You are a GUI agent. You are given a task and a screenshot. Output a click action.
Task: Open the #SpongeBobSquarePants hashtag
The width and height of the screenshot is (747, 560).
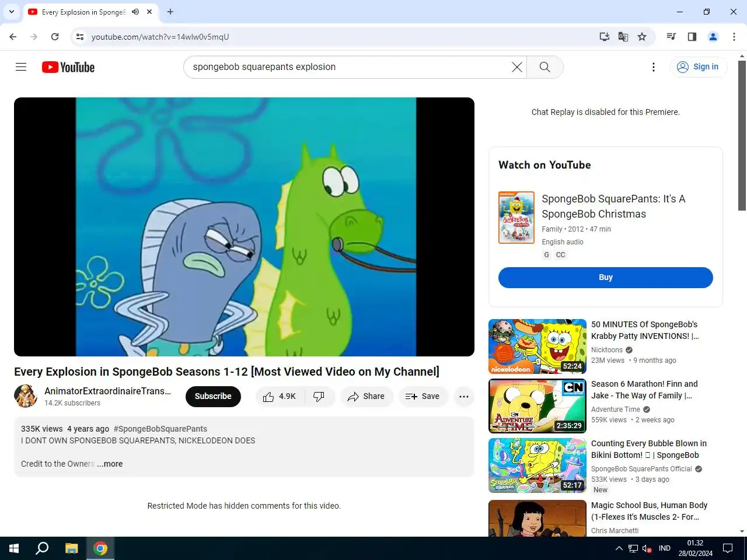160,429
